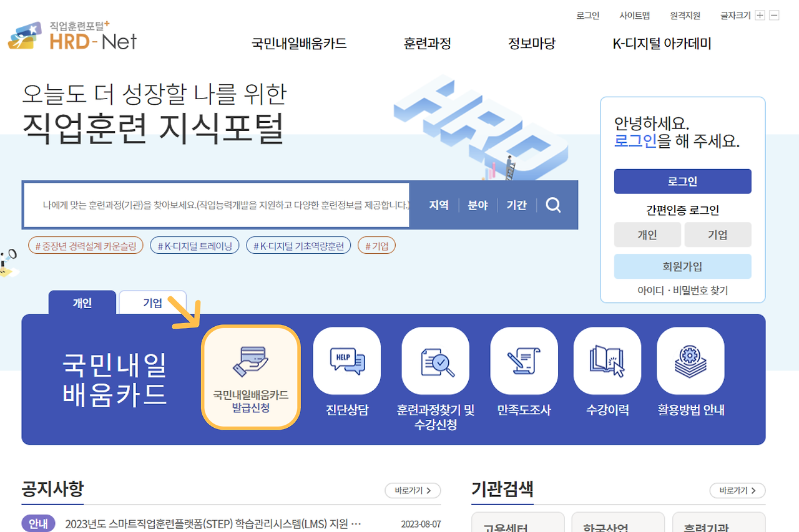Open the 분야 filter selector
Image resolution: width=799 pixels, height=532 pixels.
pyautogui.click(x=478, y=205)
